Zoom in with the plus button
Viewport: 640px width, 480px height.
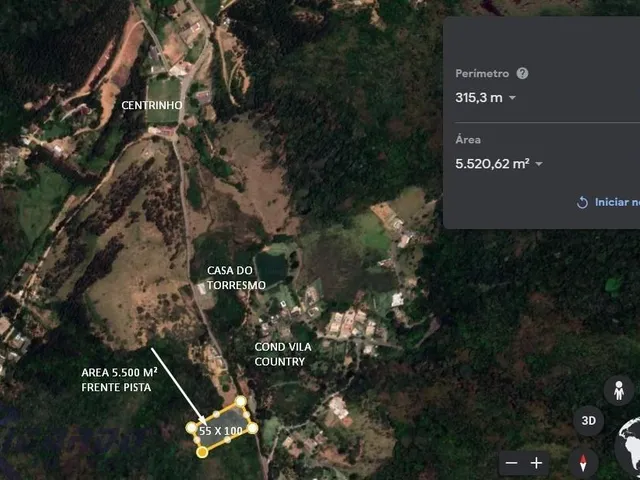point(536,463)
